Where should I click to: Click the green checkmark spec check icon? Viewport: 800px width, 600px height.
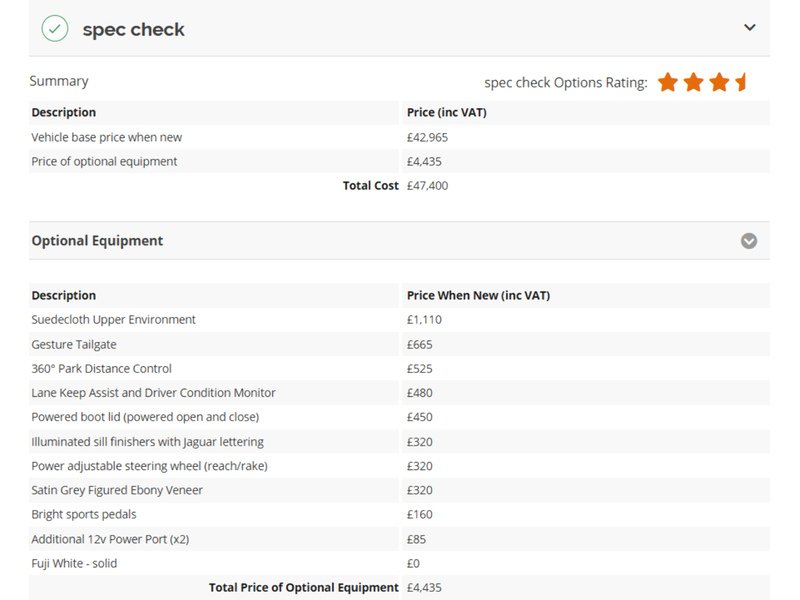pos(55,29)
